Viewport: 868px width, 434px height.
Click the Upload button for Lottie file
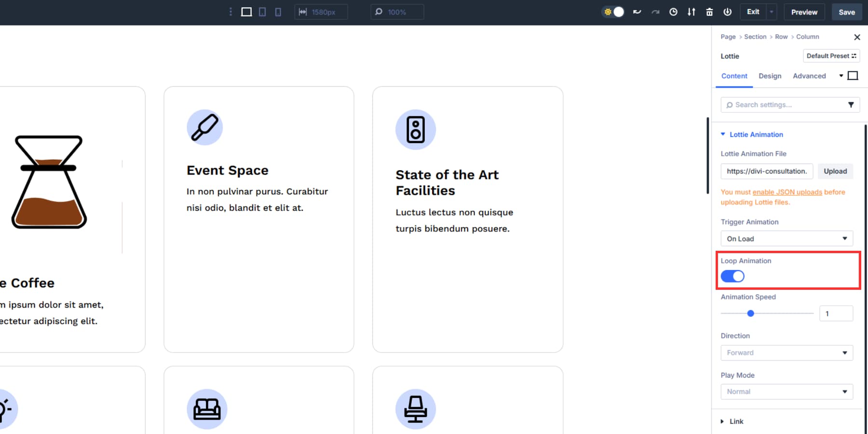coord(836,171)
